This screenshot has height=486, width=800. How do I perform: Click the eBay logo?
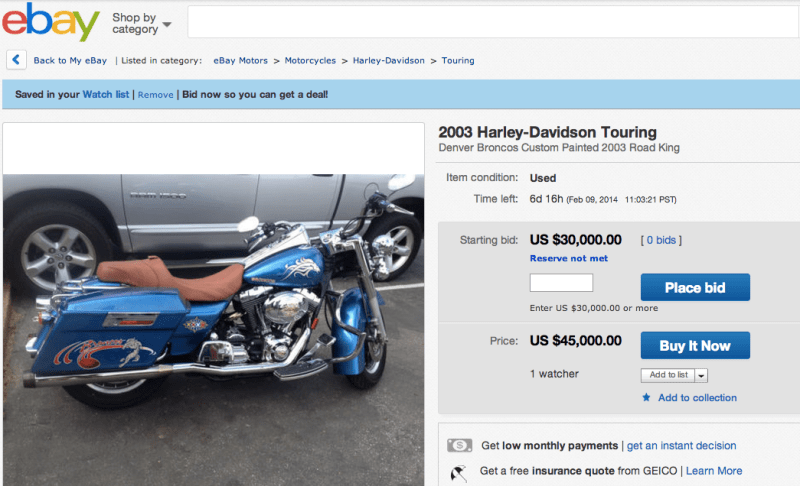pos(51,22)
